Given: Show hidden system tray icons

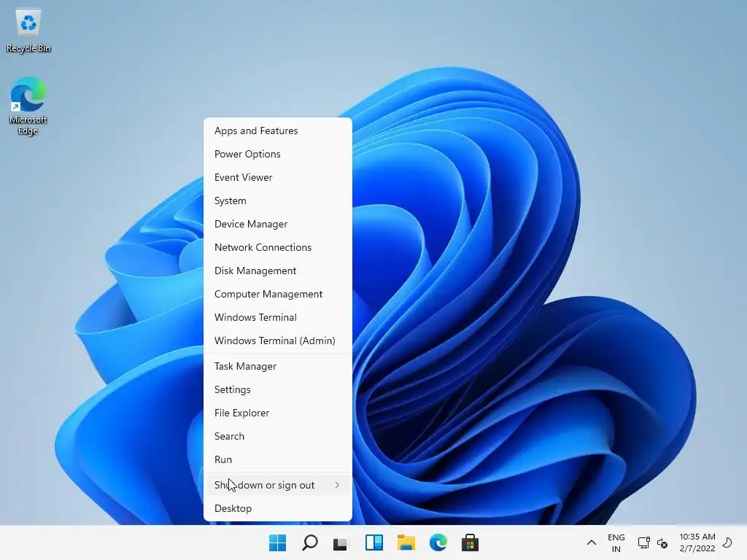Looking at the screenshot, I should point(591,542).
